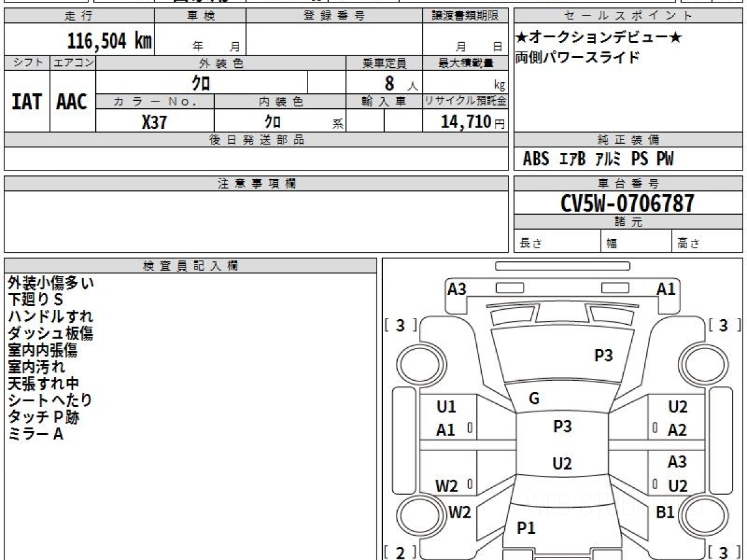The height and width of the screenshot is (560, 747).
Task: Select the エアB equipment entry
Action: (572, 159)
